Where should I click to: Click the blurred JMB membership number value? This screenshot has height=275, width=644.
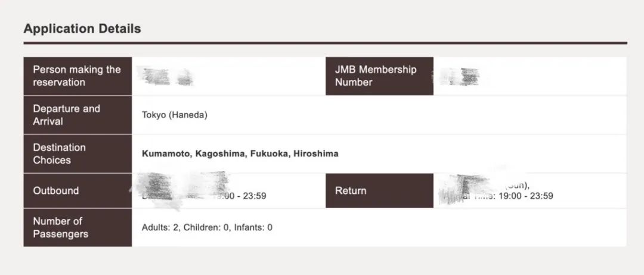[459, 77]
